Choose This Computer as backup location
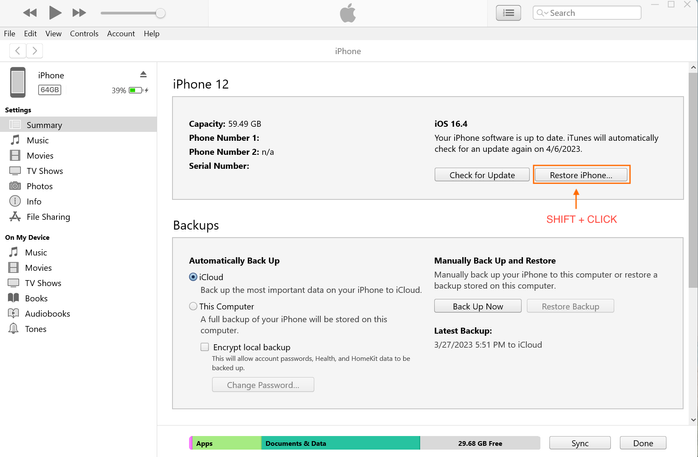This screenshot has width=698, height=457. 194,307
